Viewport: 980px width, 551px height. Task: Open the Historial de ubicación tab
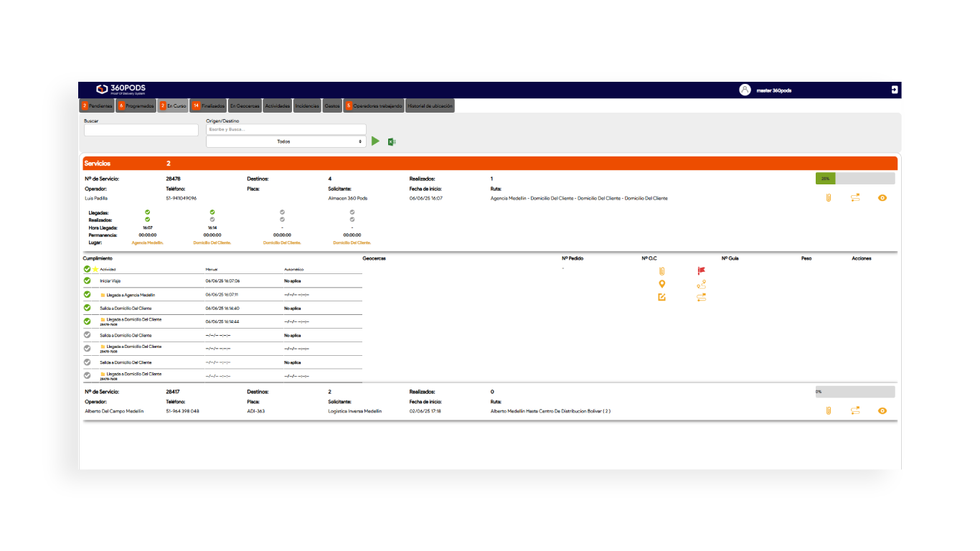(430, 105)
